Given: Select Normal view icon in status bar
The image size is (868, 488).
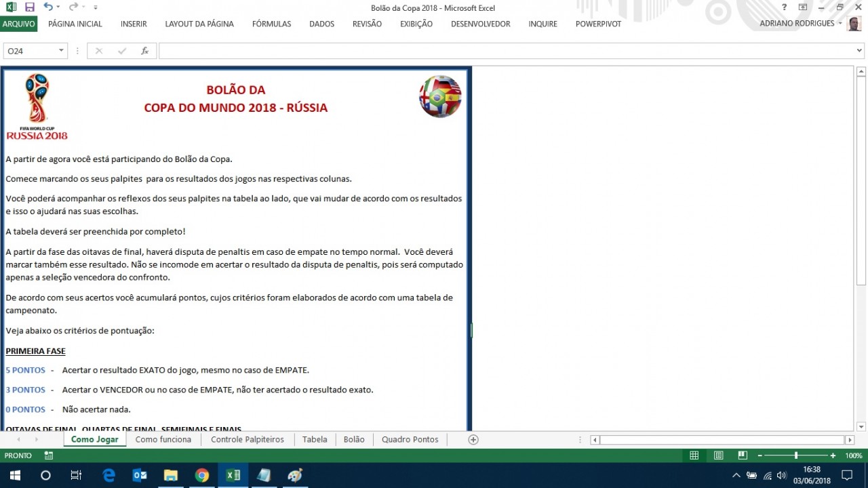Looking at the screenshot, I should coord(694,455).
